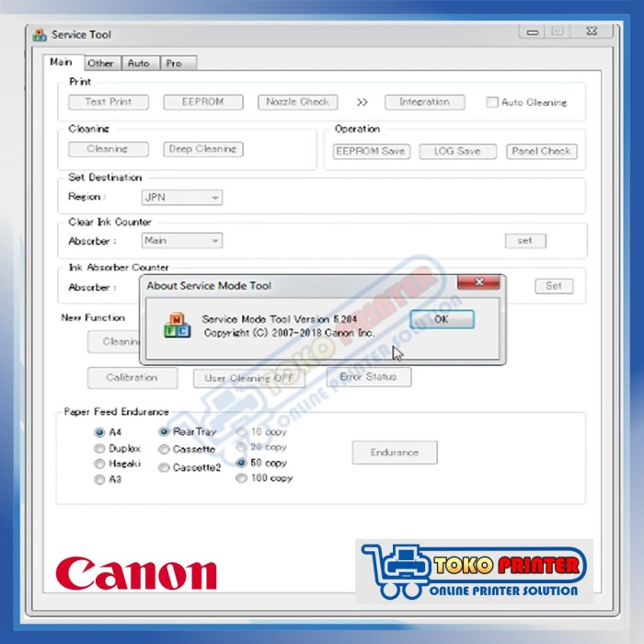Click the Toko Printer logo banner
Image resolution: width=644 pixels, height=644 pixels.
coord(475,571)
